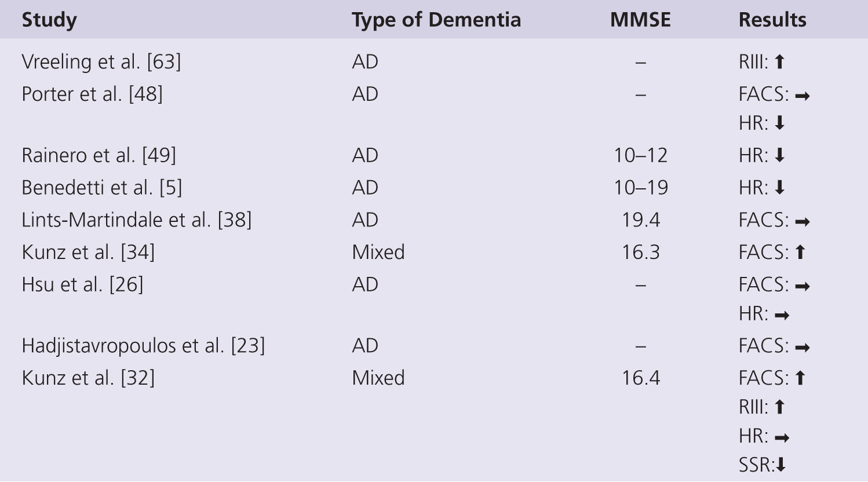Click the up arrow in Vreeling's RIII result
This screenshot has width=868, height=482.
point(779,62)
